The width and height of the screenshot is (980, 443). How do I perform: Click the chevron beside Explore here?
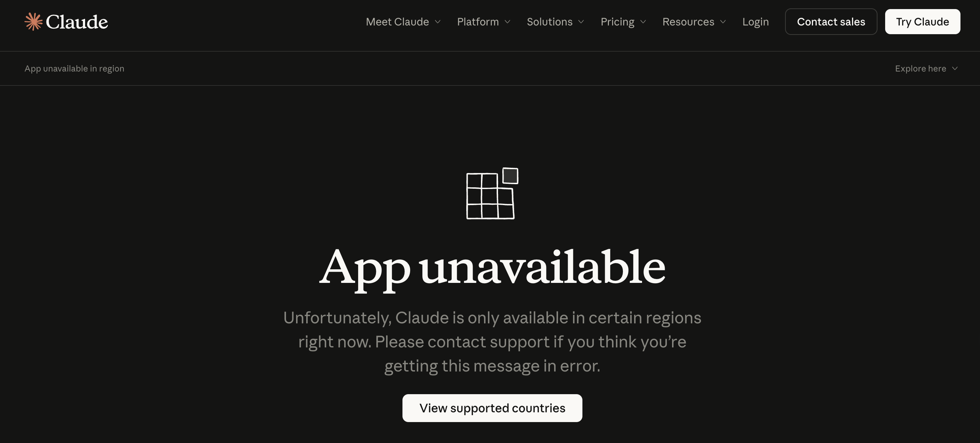click(x=955, y=68)
